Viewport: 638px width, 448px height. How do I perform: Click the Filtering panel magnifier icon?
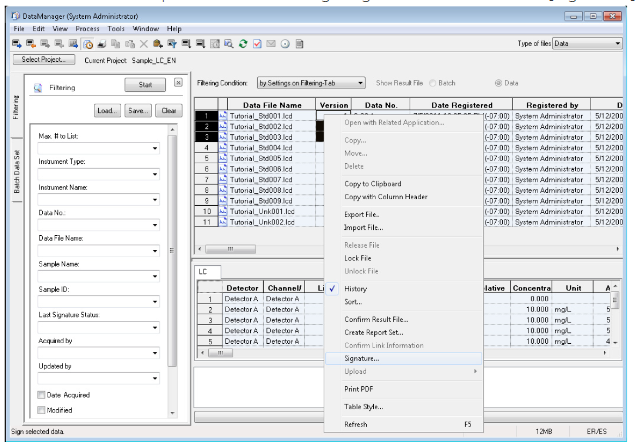tap(38, 87)
